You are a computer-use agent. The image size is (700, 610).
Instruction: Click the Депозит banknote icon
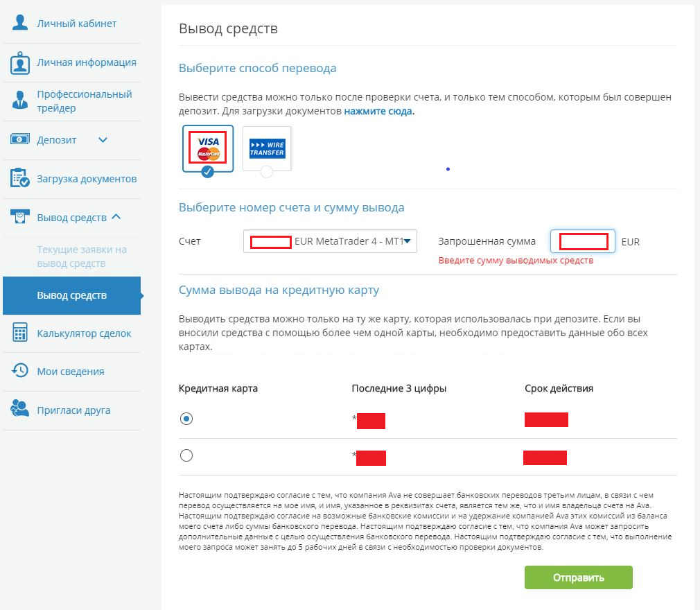(19, 139)
